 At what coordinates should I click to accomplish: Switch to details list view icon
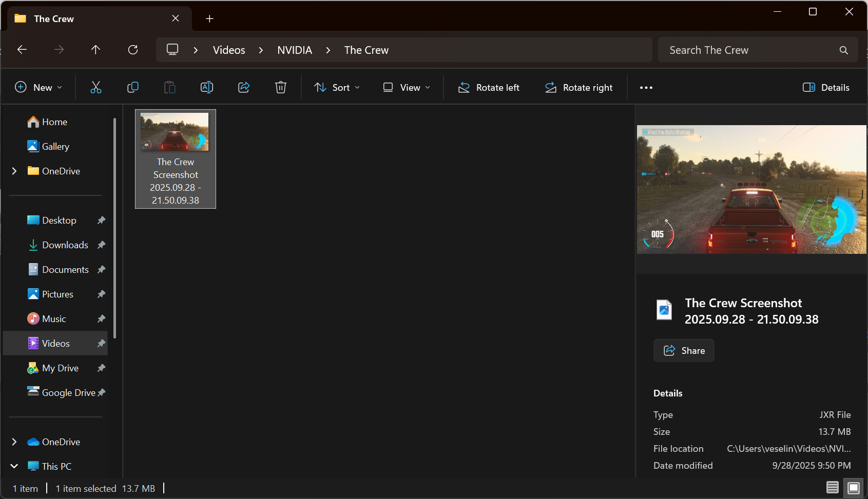(833, 487)
